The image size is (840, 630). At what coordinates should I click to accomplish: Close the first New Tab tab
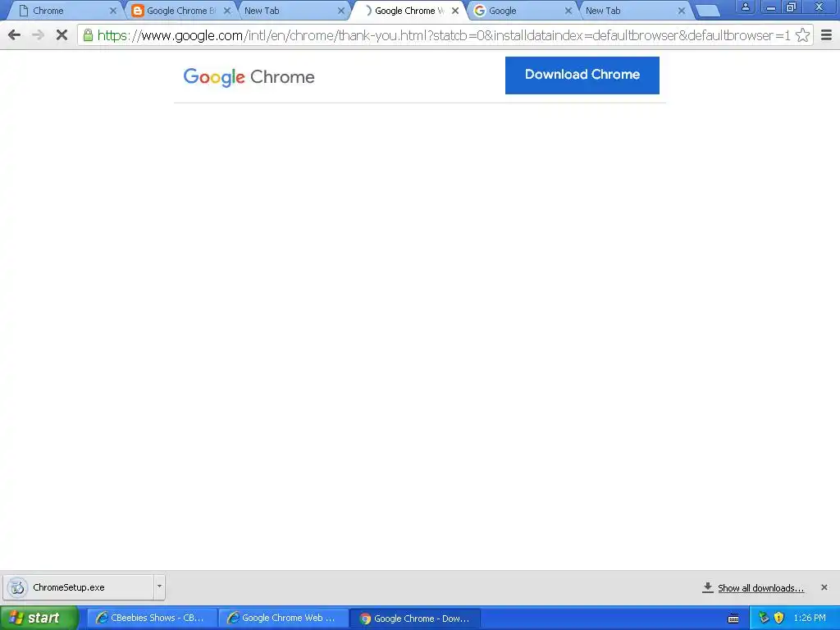340,11
